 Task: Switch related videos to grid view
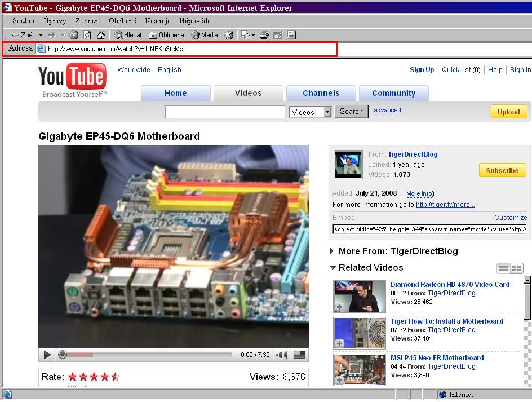[x=516, y=268]
